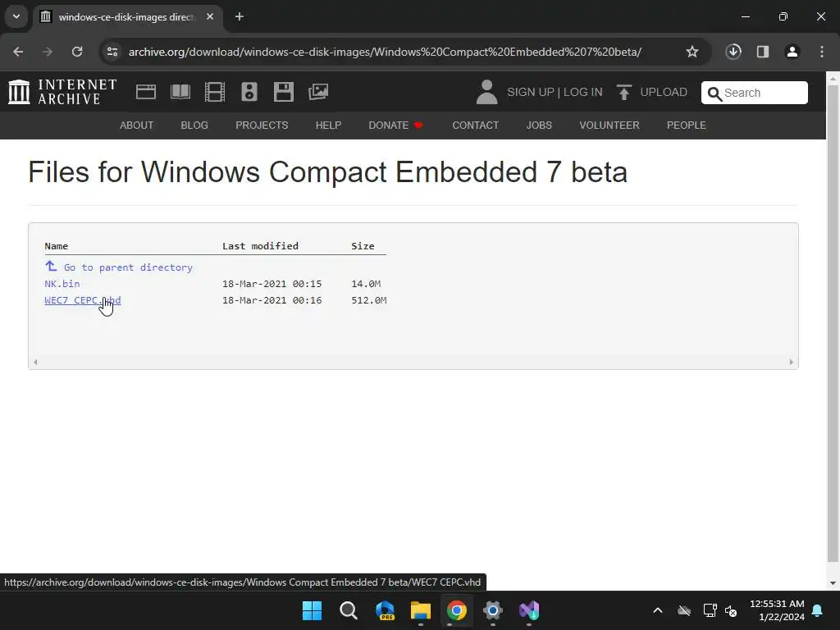
Task: Click file listing left scroll arrow
Action: coord(35,362)
